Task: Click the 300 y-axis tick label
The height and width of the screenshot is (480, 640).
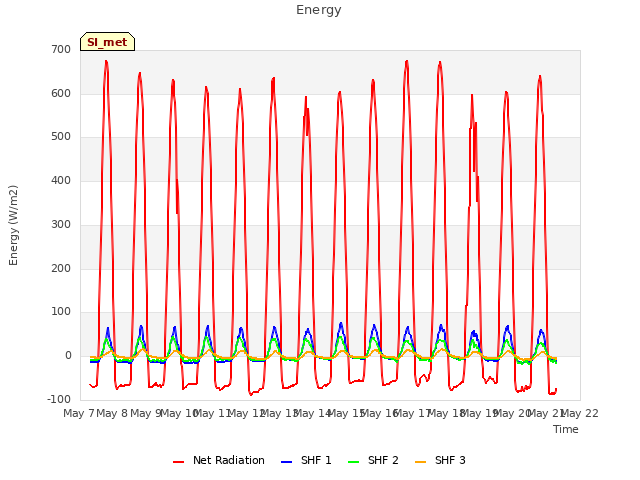Action: 61,224
